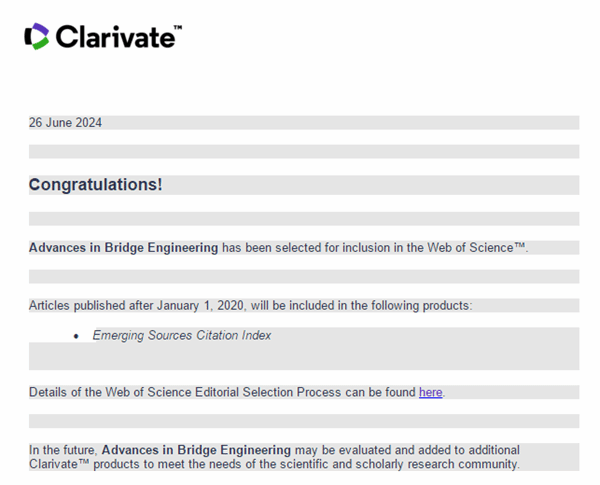The width and height of the screenshot is (600, 485).
Task: Click the text 'Web of Science™' in first paragraph
Action: (x=478, y=248)
